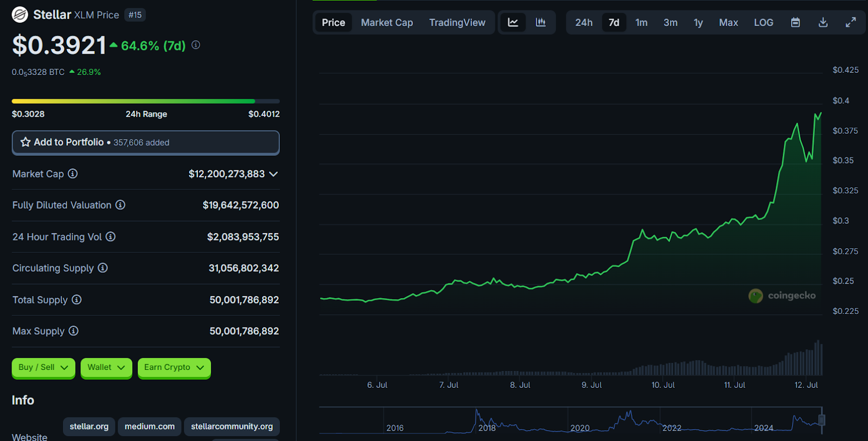Click the chart navigator right handle

pyautogui.click(x=822, y=420)
